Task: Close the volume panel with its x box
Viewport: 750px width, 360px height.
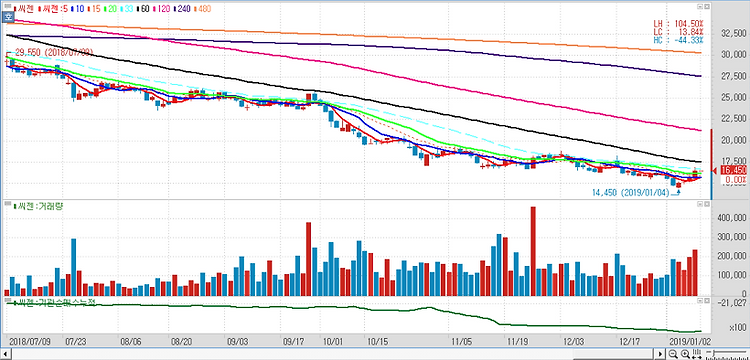Action: [x=706, y=204]
